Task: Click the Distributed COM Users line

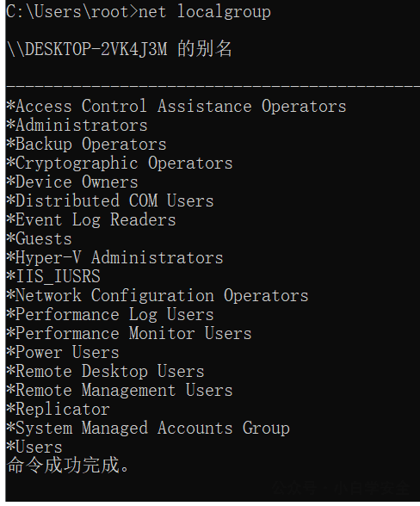Action: pyautogui.click(x=110, y=201)
